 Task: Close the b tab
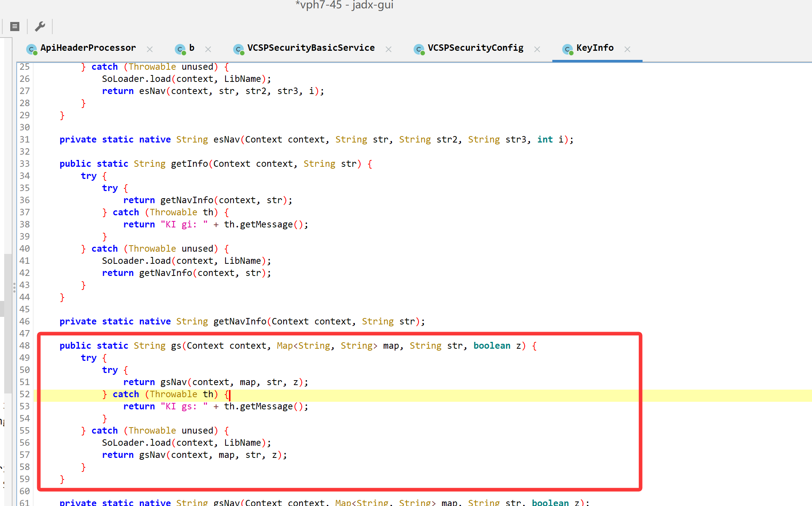[x=208, y=49]
